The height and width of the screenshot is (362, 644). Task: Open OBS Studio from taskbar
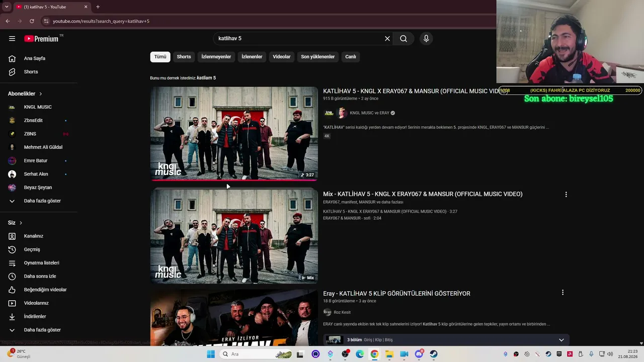[x=345, y=354]
